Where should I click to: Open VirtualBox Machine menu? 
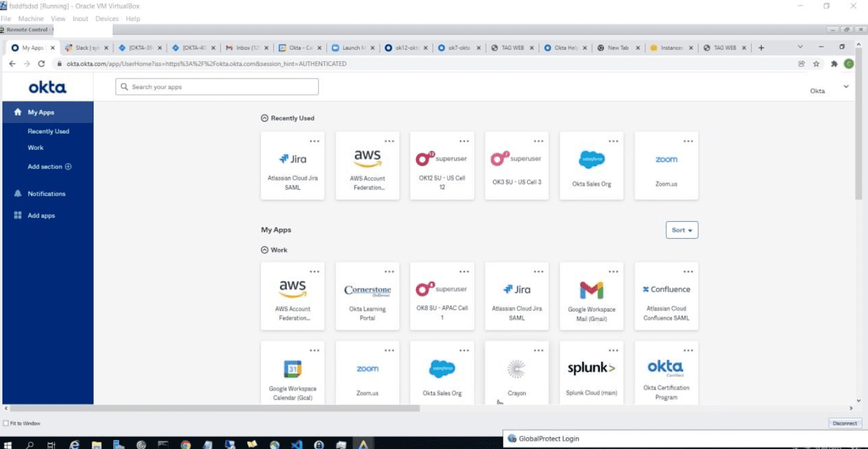tap(30, 19)
